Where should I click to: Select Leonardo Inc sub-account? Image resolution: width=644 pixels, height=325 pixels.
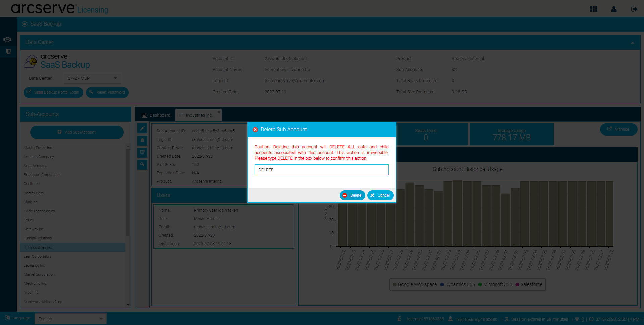pyautogui.click(x=73, y=265)
